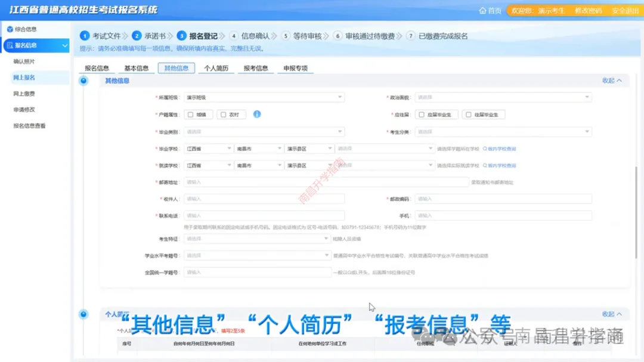
Task: Click the timeline dot beside 其他信息 section
Action: [x=83, y=81]
